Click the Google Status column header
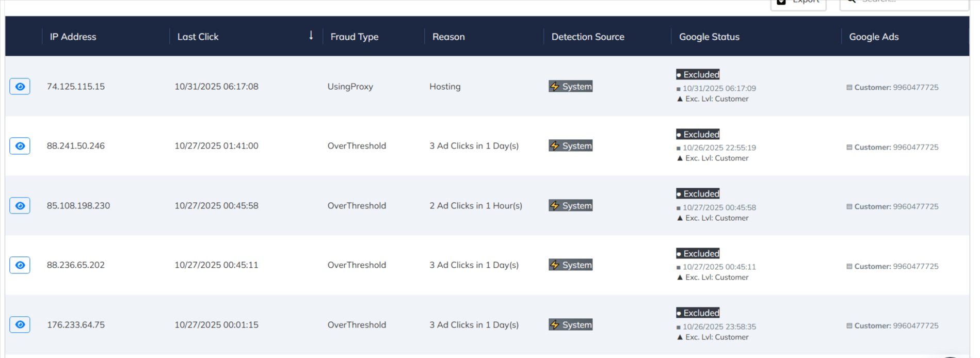980x358 pixels. pyautogui.click(x=709, y=37)
